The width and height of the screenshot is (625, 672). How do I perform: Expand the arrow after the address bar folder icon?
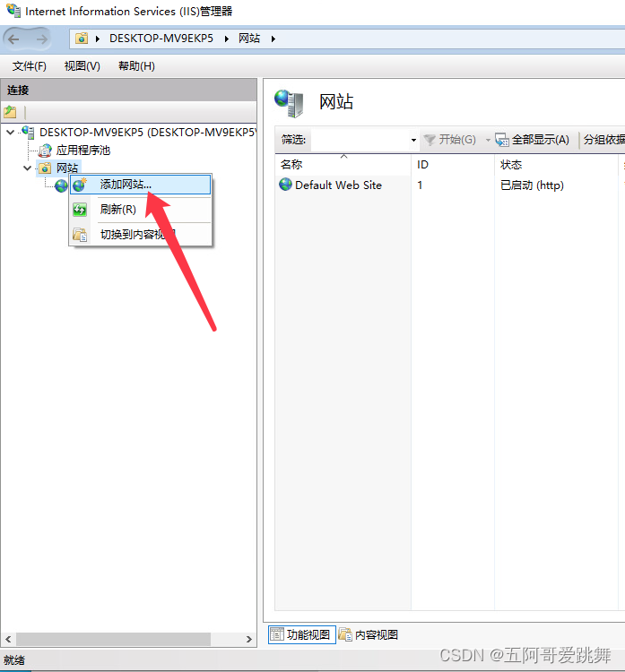coord(98,39)
